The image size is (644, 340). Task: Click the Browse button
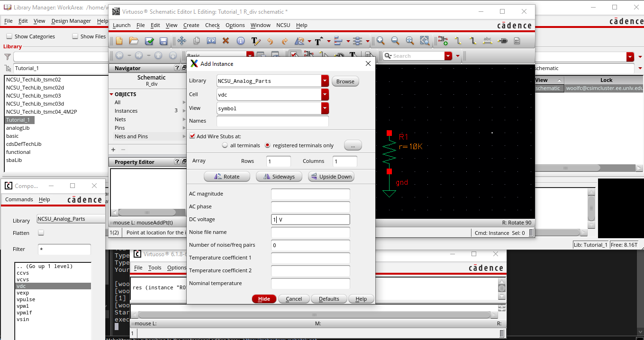[345, 81]
